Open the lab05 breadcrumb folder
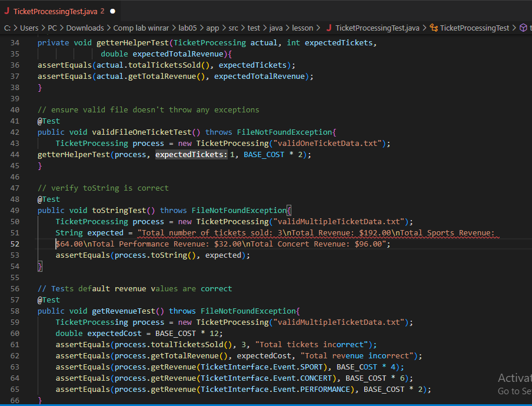Screen dimensions: 532x406 tap(188, 28)
